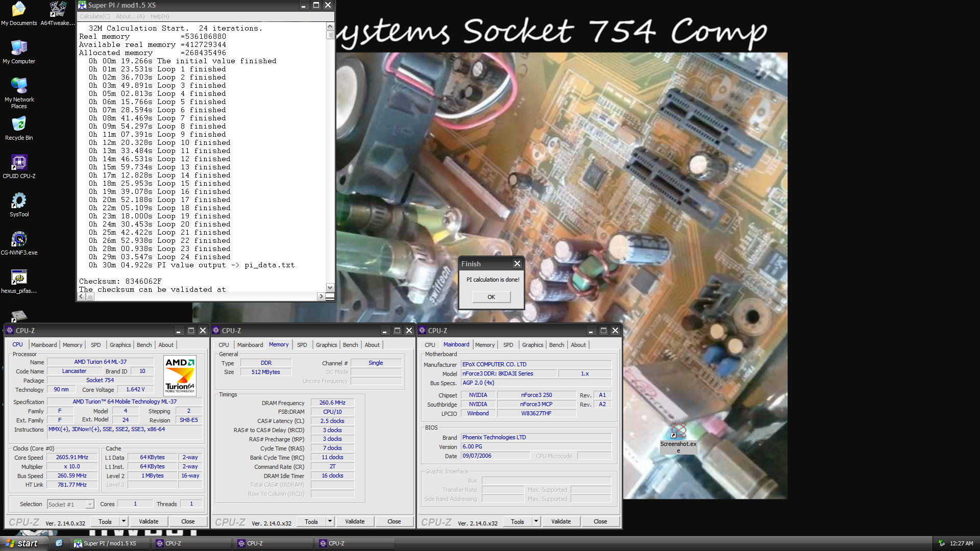980x551 pixels.
Task: Open hexus_pifas desktop icon
Action: (x=19, y=282)
